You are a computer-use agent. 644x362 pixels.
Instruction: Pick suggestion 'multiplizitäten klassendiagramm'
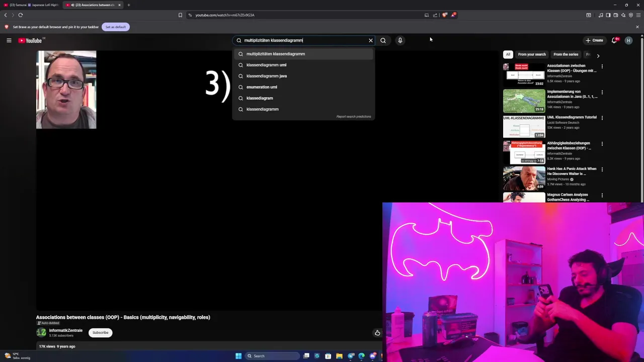pos(303,54)
